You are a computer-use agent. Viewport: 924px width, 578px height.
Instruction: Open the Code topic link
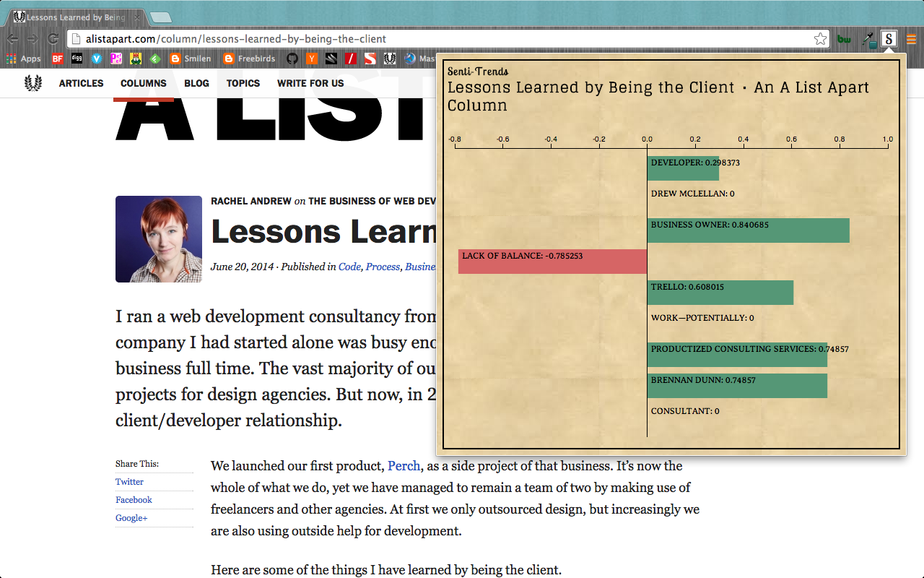pyautogui.click(x=349, y=267)
